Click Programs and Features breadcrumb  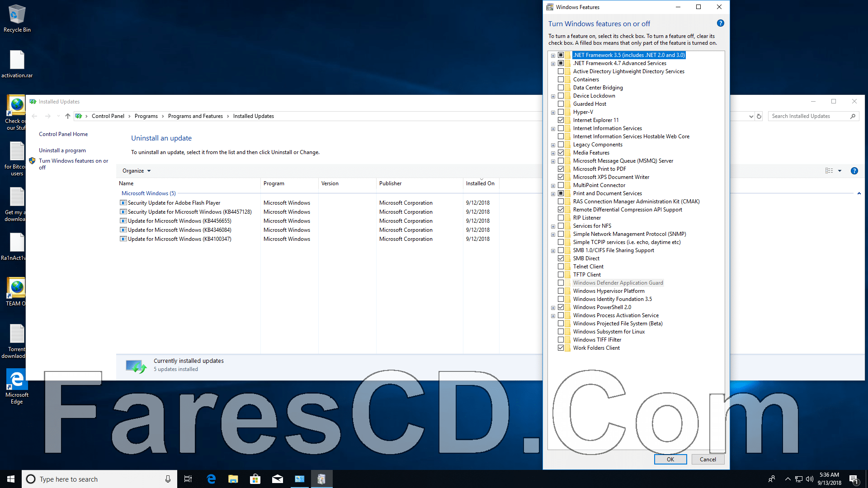[x=195, y=116]
